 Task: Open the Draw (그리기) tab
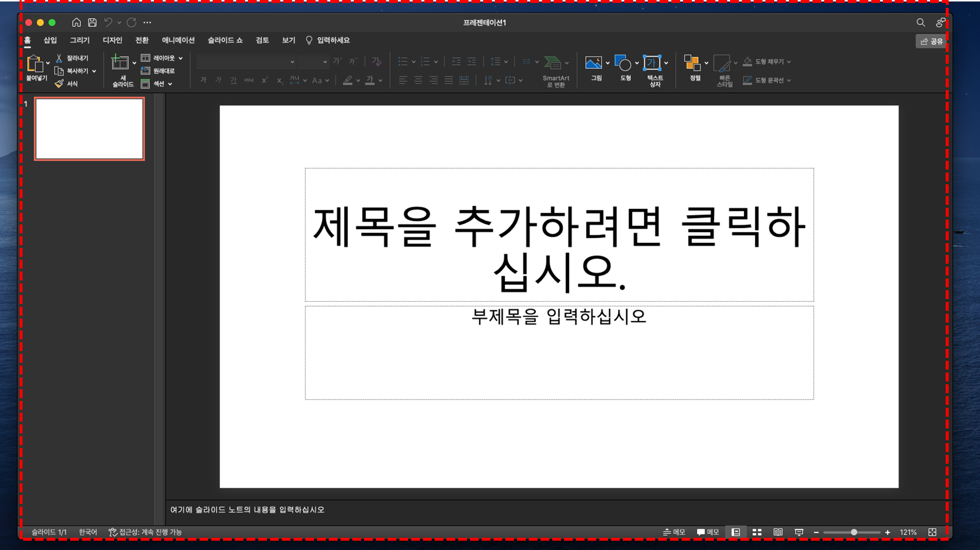click(79, 40)
